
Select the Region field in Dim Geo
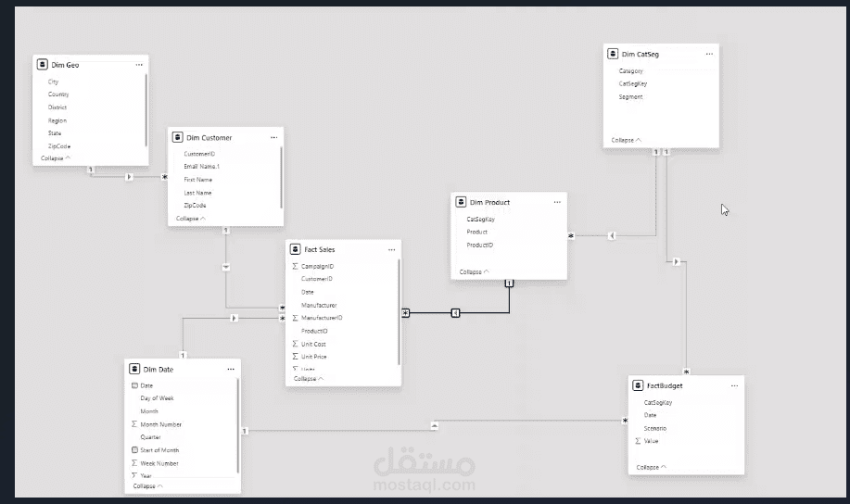pyautogui.click(x=57, y=120)
